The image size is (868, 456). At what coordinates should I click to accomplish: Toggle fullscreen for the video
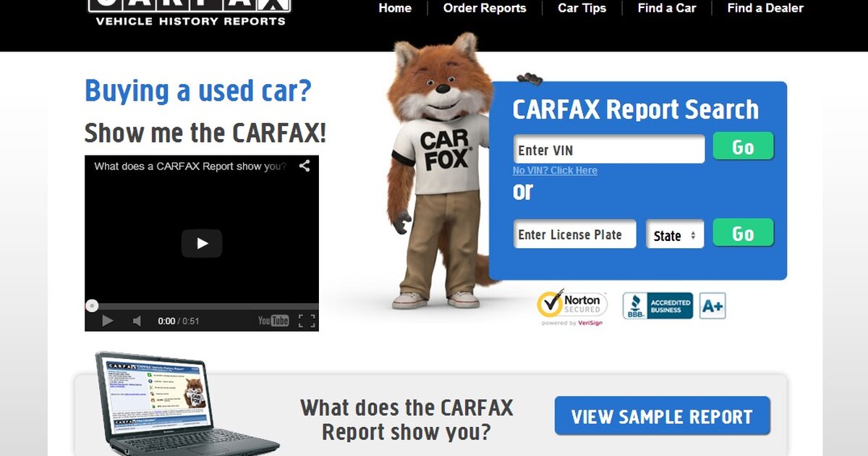pyautogui.click(x=307, y=321)
